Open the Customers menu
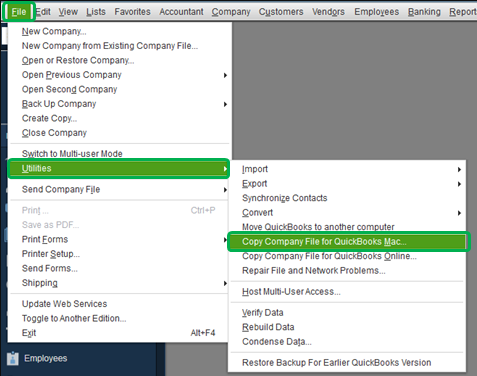Image resolution: width=477 pixels, height=376 pixels. [x=281, y=12]
